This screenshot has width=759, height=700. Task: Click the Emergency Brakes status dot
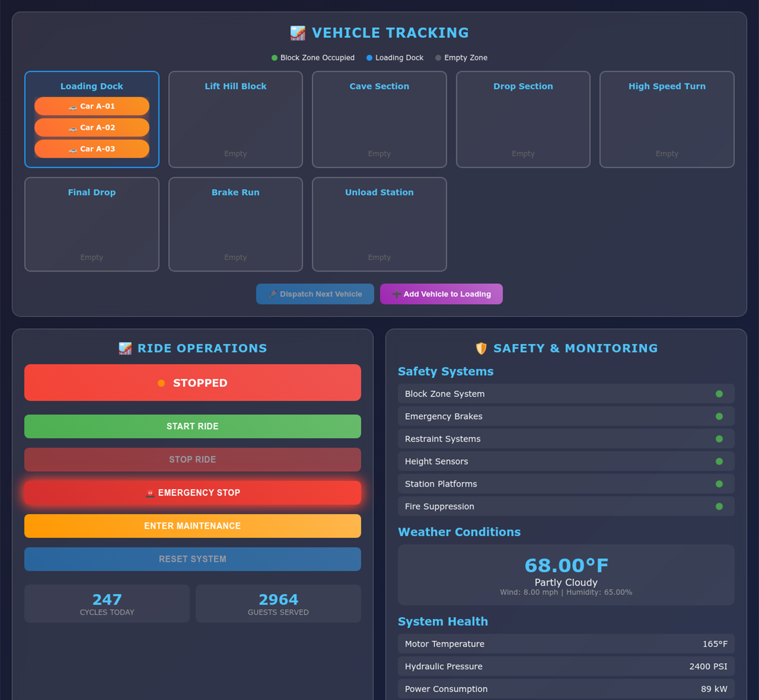[x=719, y=416]
